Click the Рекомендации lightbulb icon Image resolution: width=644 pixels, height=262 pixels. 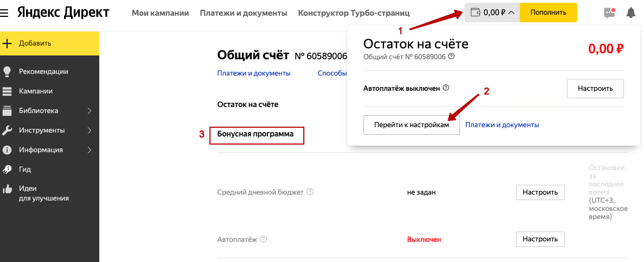[7, 72]
